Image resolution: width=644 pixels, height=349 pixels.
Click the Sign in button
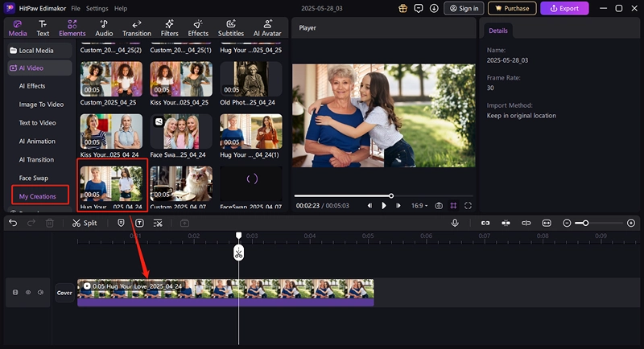[x=464, y=8]
